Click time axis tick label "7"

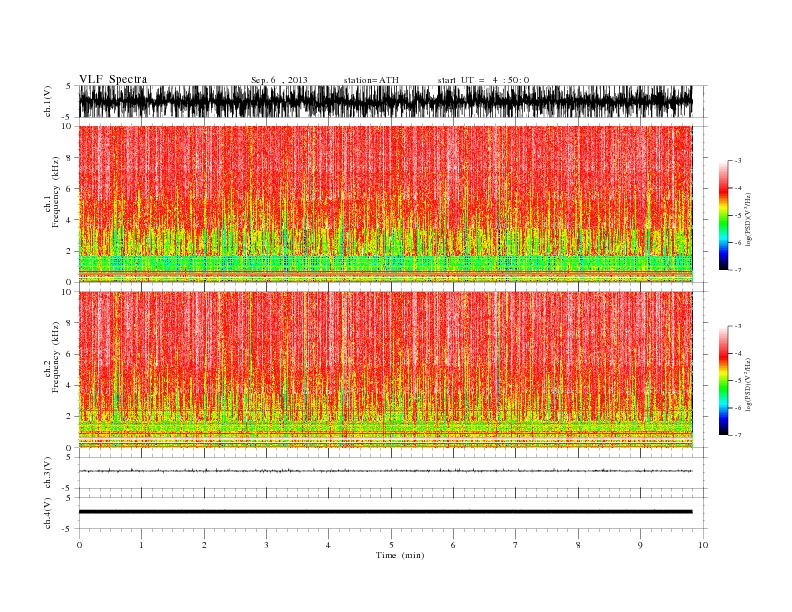point(516,545)
